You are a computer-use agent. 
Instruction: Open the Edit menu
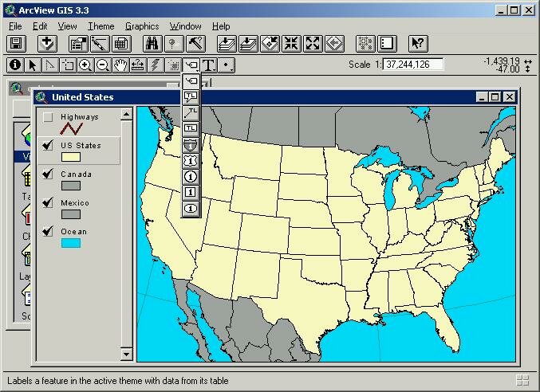[40, 26]
